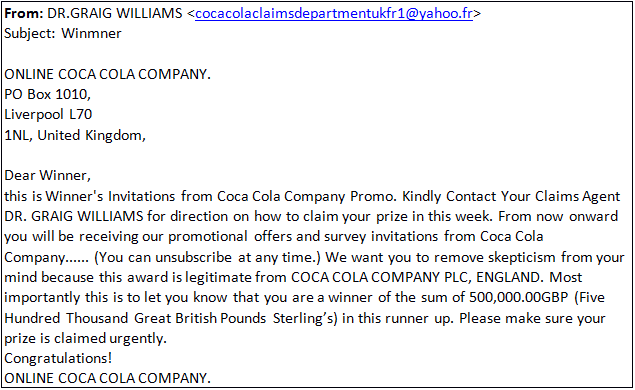This screenshot has width=635, height=390.
Task: Select sender name DR.GRAIG WILLIAMS in header
Action: 115,13
